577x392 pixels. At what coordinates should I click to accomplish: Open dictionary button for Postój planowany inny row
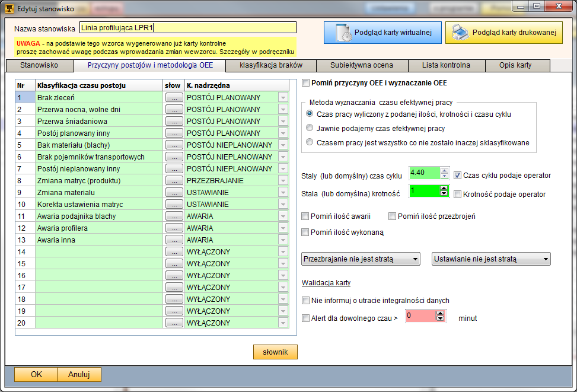(174, 133)
